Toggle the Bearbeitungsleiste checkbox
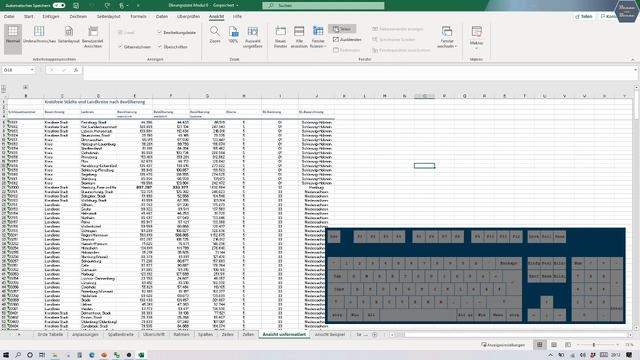This screenshot has height=360, width=640. tap(176, 32)
